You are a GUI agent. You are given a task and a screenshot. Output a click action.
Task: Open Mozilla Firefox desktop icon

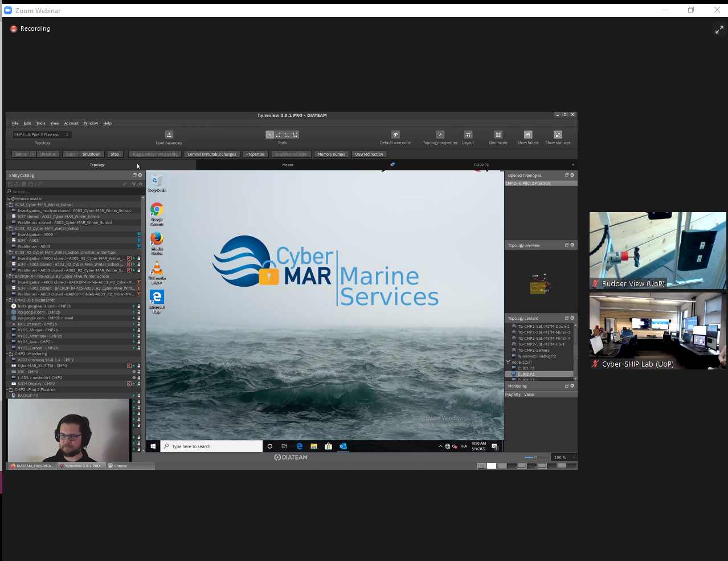coord(157,239)
